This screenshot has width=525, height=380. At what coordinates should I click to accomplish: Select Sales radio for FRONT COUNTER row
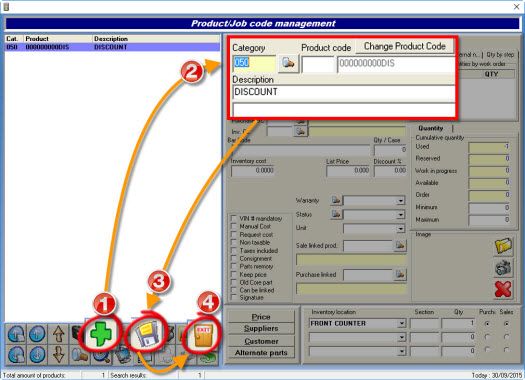[507, 323]
